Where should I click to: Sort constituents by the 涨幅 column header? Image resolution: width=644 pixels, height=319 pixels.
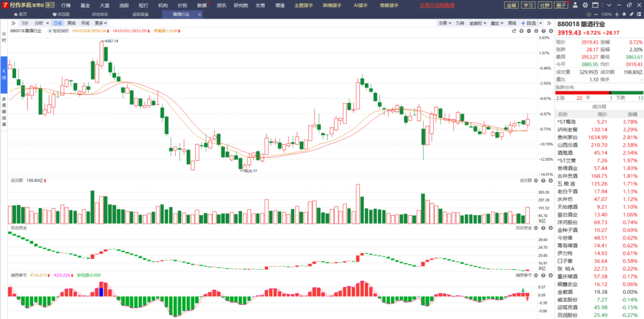[x=632, y=114]
